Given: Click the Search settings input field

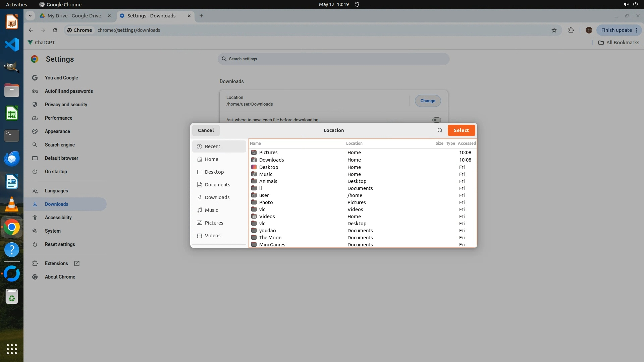Looking at the screenshot, I should (334, 59).
